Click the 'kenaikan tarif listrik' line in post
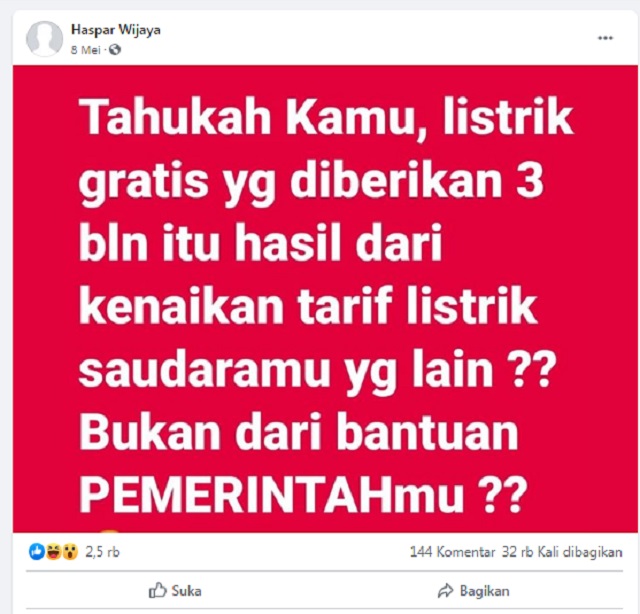Viewport: 640px width, 614px height. click(308, 305)
